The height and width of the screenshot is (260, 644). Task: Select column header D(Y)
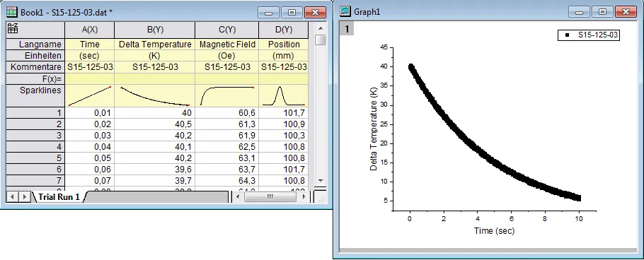click(283, 30)
